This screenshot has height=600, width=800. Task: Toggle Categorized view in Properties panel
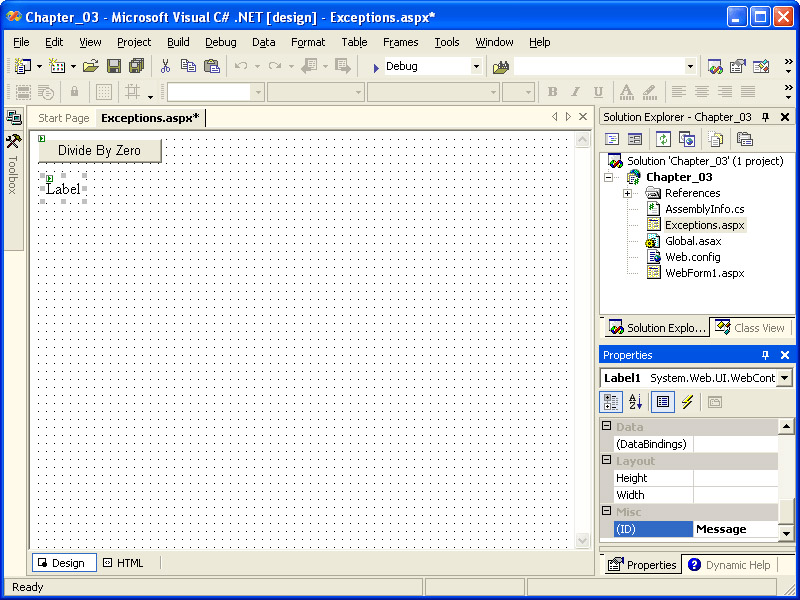click(x=610, y=402)
